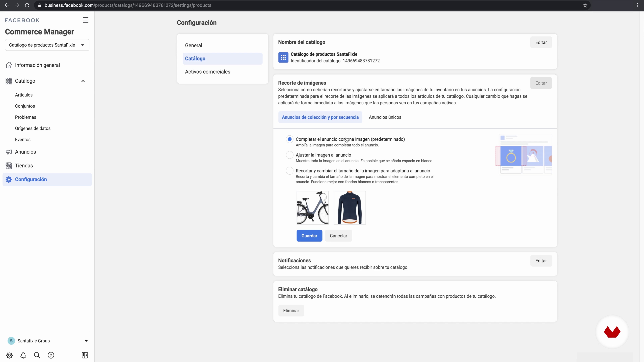Click the Santafixie Group avatar
Screen dimensions: 644x362
(x=11, y=341)
